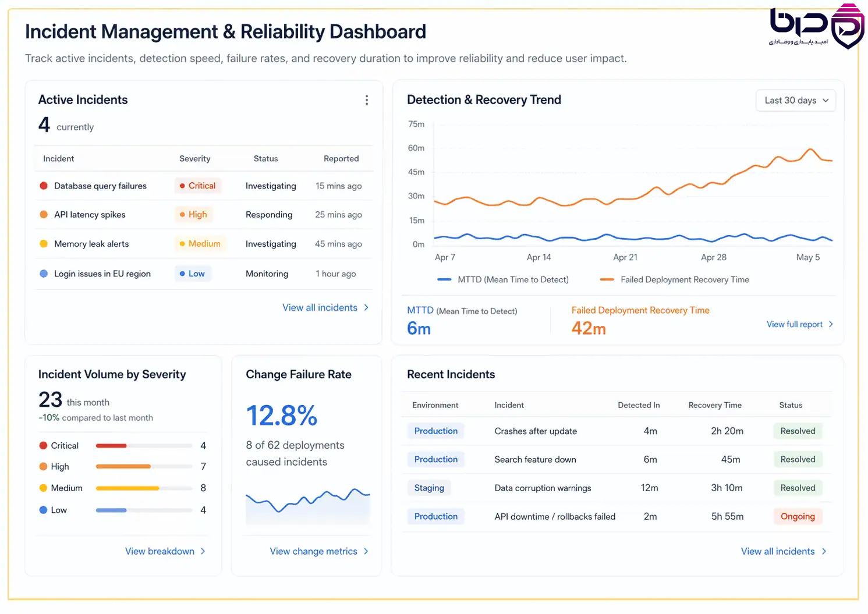Viewport: 868px width, 614px height.
Task: Click Production tag for Crashes after update
Action: [x=436, y=431]
